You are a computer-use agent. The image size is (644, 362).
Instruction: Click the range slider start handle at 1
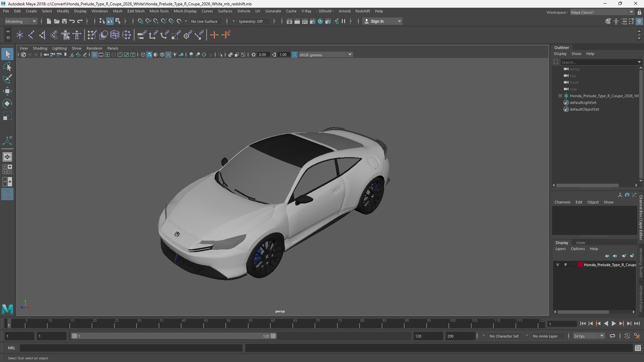click(x=74, y=336)
